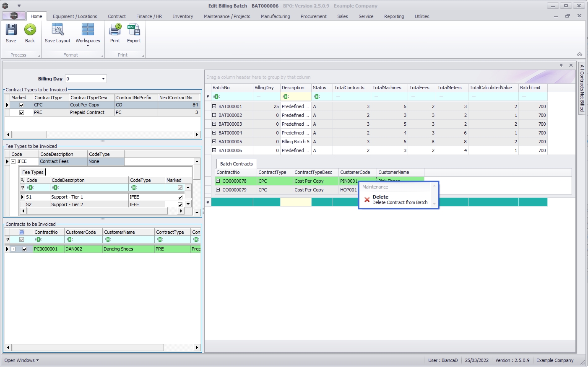The image size is (588, 367).
Task: Click the Save Layout icon
Action: [57, 30]
